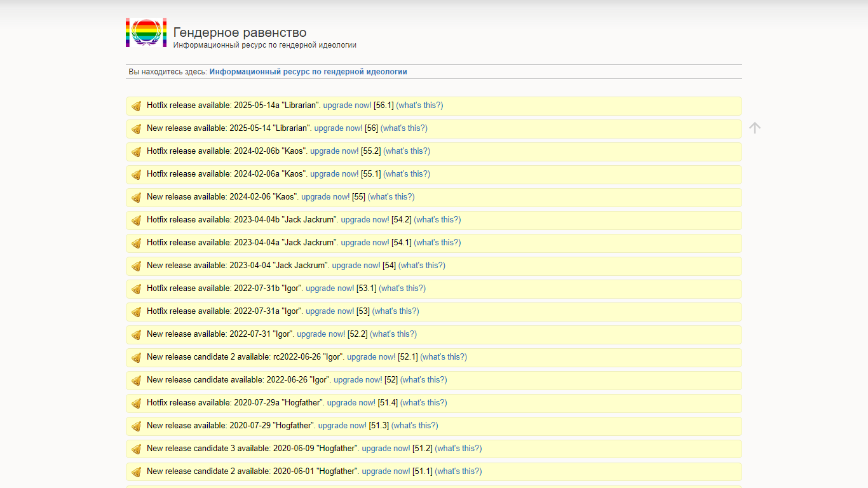Open what's this? link for [52]
This screenshot has height=488, width=868.
tap(424, 380)
